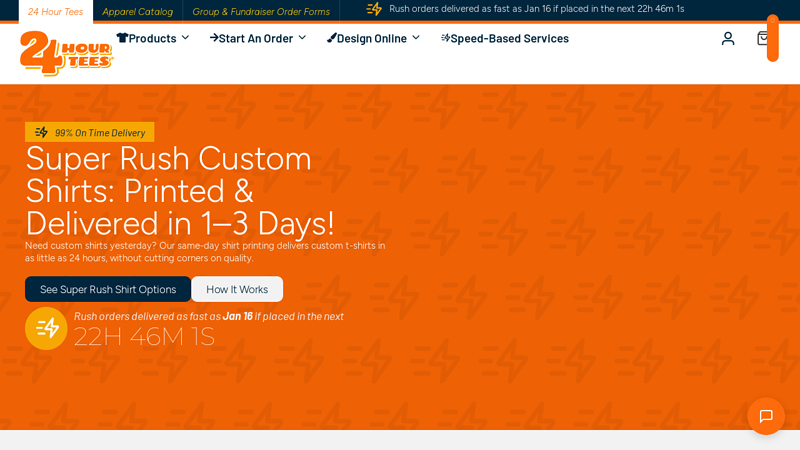Click the orange vertical scrollbar thumb
Screen dimensions: 800x450
coord(772,38)
